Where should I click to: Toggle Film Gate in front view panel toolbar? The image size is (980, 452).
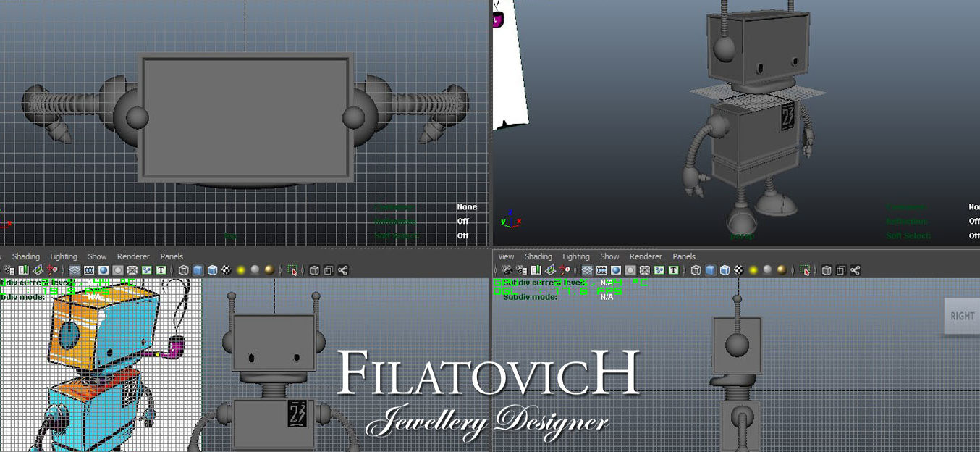tap(89, 270)
